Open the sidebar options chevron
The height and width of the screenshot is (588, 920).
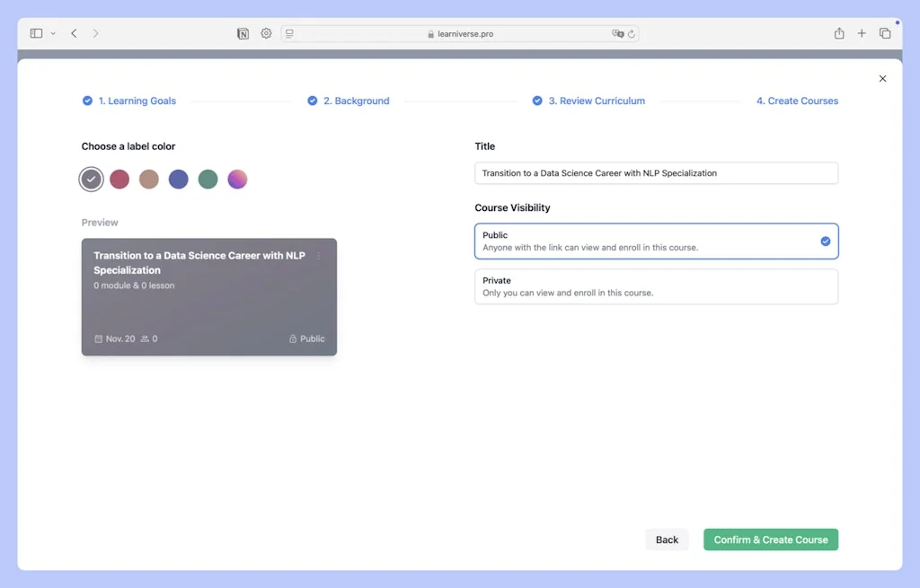click(53, 33)
